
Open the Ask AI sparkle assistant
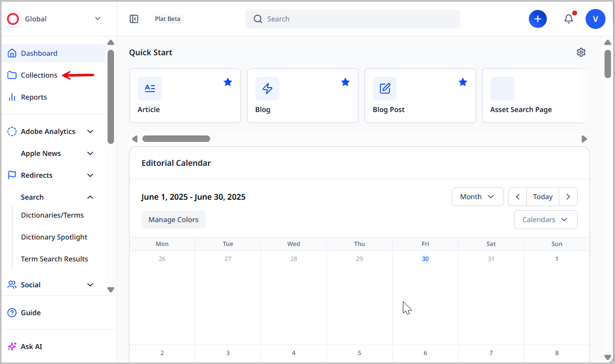[31, 347]
